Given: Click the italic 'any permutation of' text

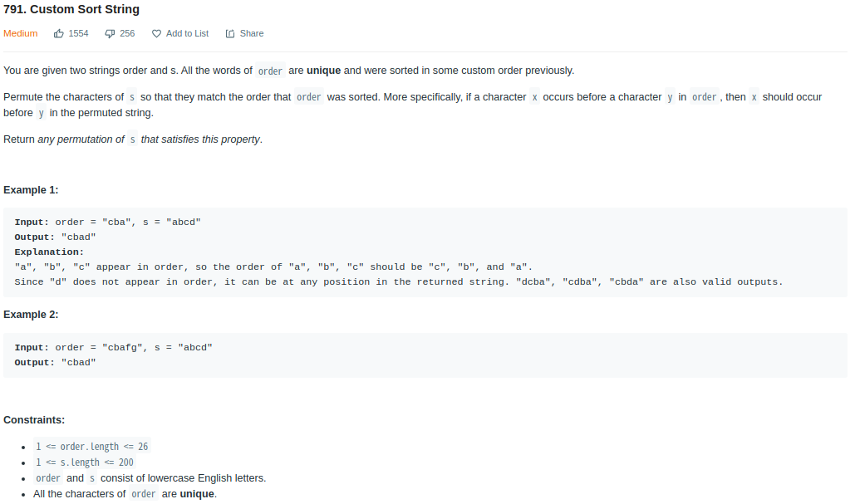Looking at the screenshot, I should [81, 139].
